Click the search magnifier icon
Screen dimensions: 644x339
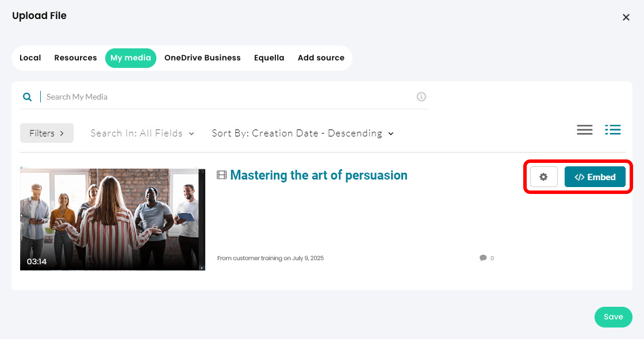pyautogui.click(x=27, y=97)
